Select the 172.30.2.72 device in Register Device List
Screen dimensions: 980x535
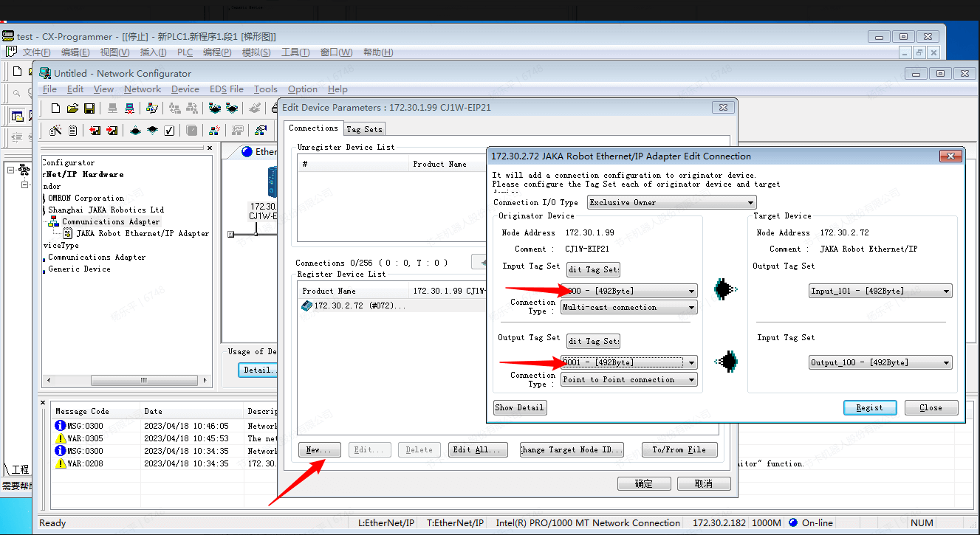click(354, 306)
